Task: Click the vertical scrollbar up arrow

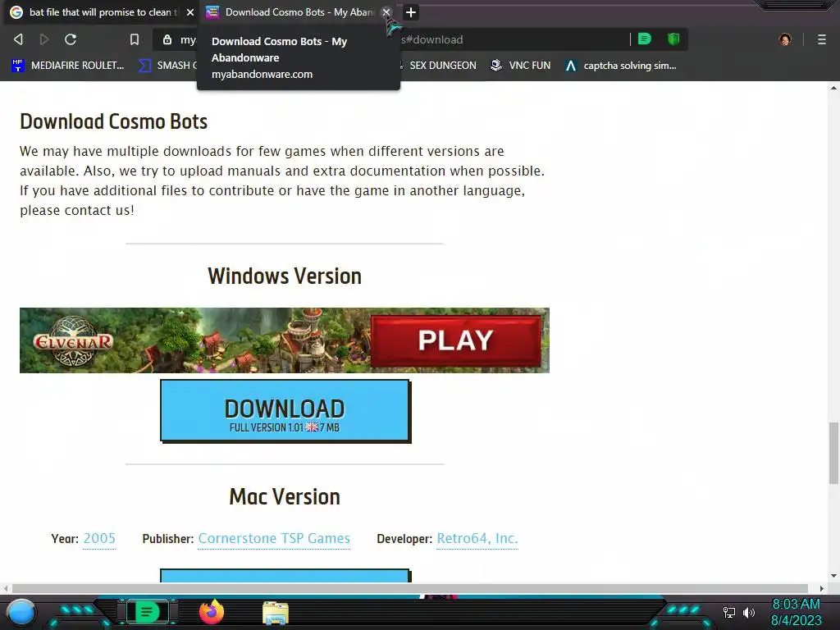Action: (x=833, y=88)
